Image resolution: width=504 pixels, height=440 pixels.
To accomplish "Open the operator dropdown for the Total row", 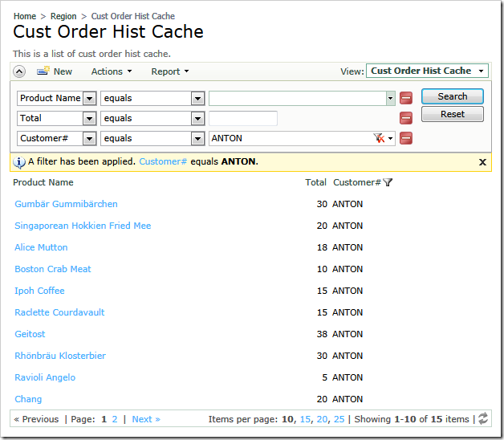I will click(x=197, y=119).
